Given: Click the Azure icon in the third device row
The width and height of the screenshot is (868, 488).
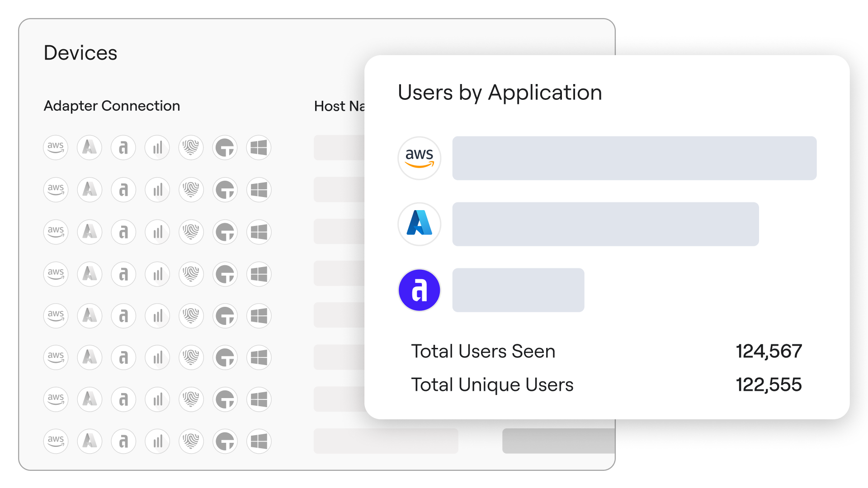Looking at the screenshot, I should click(x=90, y=232).
